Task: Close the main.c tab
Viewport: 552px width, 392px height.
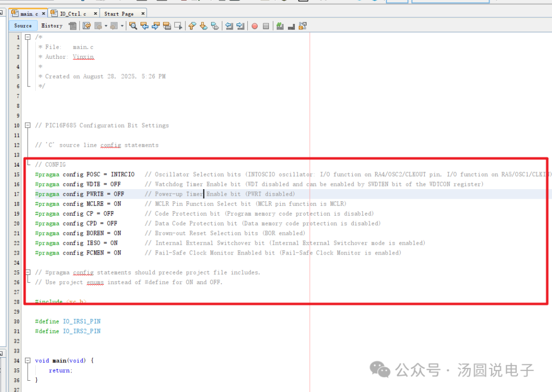Action: click(43, 13)
